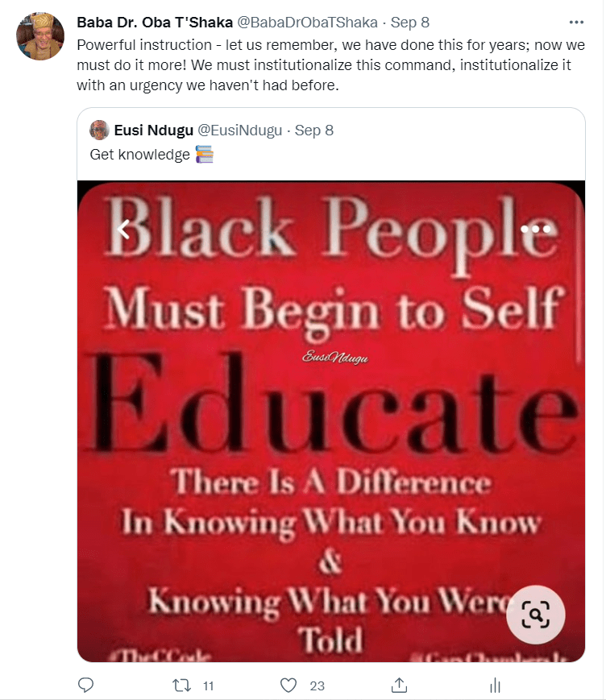This screenshot has width=606, height=700.
Task: Open the tweet's three-dot more menu
Action: coord(576,23)
